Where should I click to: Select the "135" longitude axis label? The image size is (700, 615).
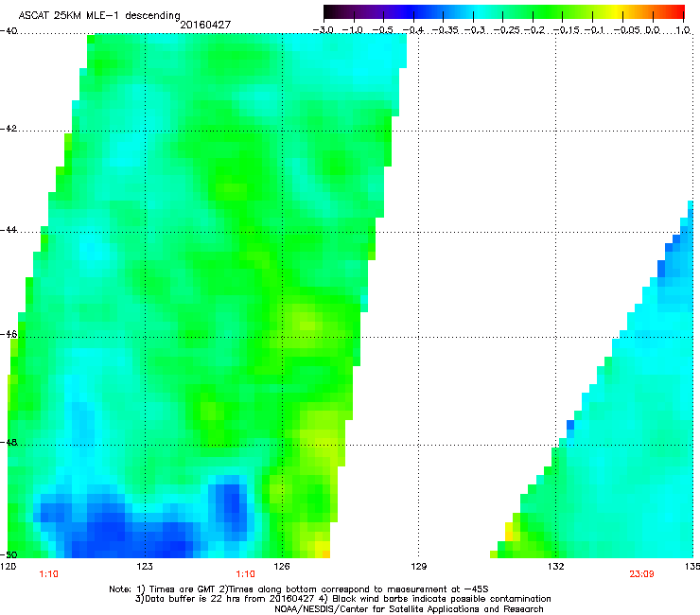(x=692, y=567)
